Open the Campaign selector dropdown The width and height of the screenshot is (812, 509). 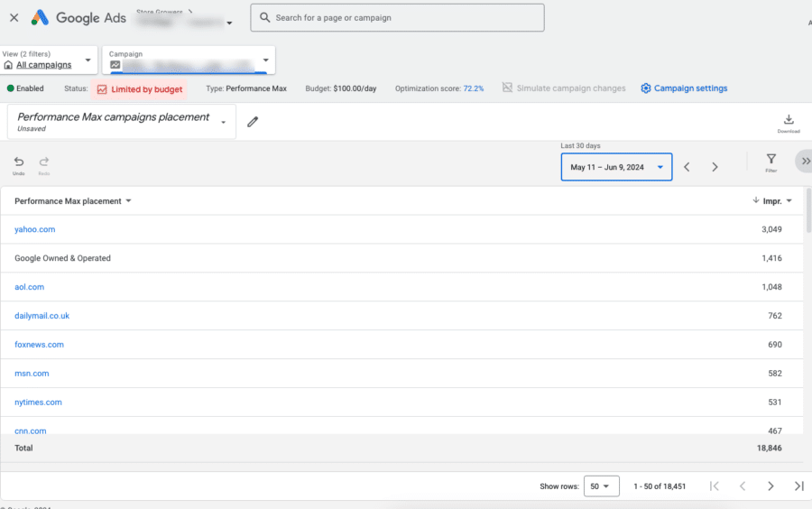point(189,60)
